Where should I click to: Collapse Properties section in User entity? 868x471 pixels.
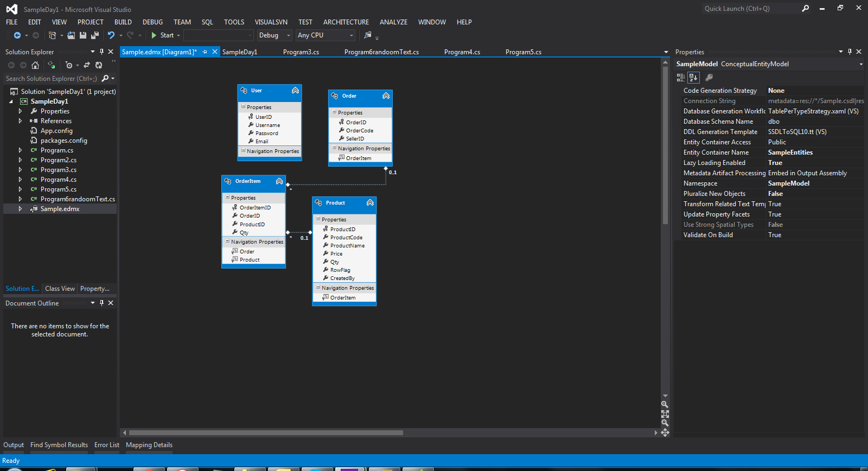point(244,107)
